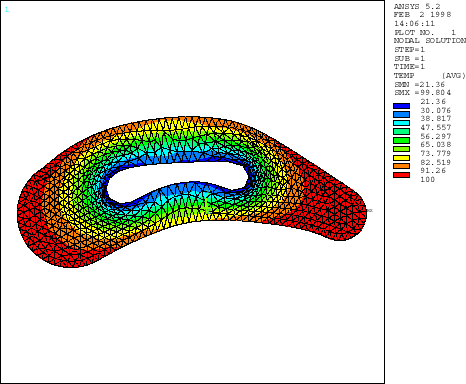466x384 pixels.
Task: Click the cyan window number 1
Action: click(x=6, y=10)
